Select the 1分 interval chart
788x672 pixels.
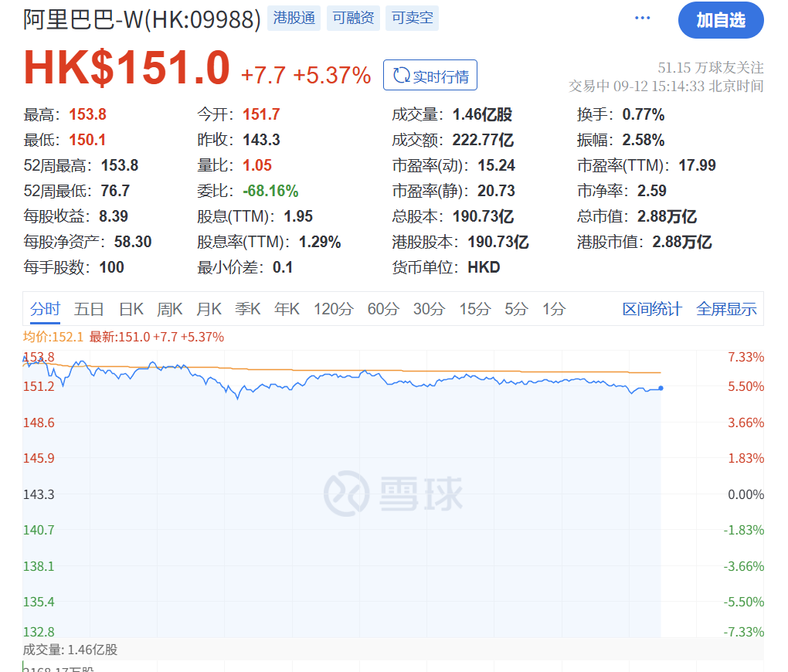tap(553, 309)
